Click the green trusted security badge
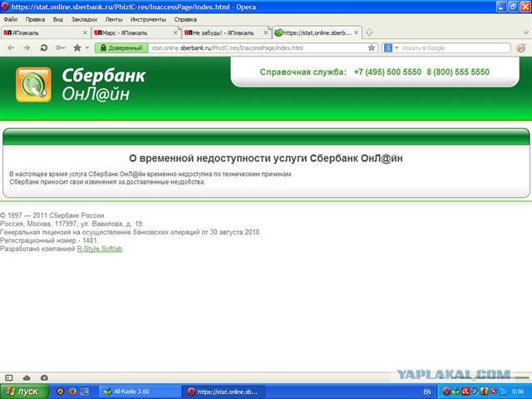This screenshot has height=399, width=532. [121, 48]
